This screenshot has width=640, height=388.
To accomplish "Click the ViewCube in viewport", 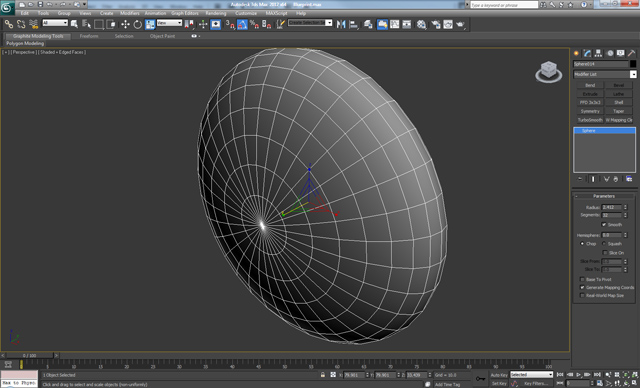I will [549, 71].
